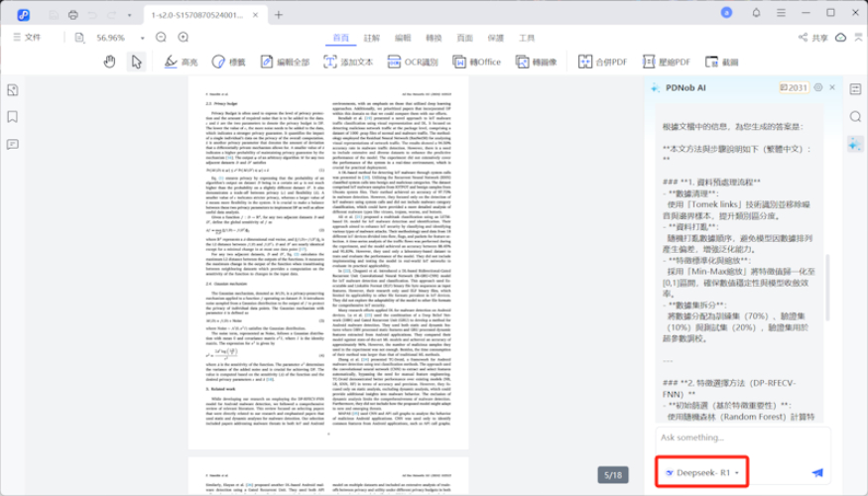The width and height of the screenshot is (868, 496).
Task: Open PDNob AI settings gear
Action: [818, 87]
